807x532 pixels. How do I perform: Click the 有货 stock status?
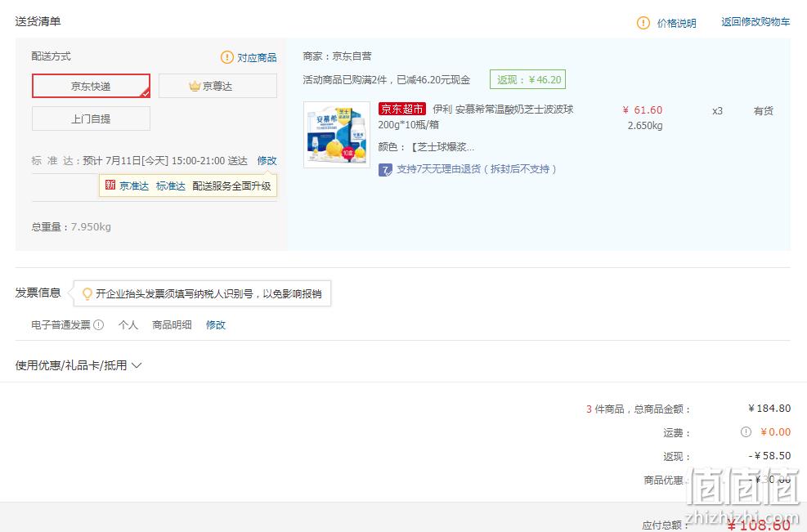(763, 110)
